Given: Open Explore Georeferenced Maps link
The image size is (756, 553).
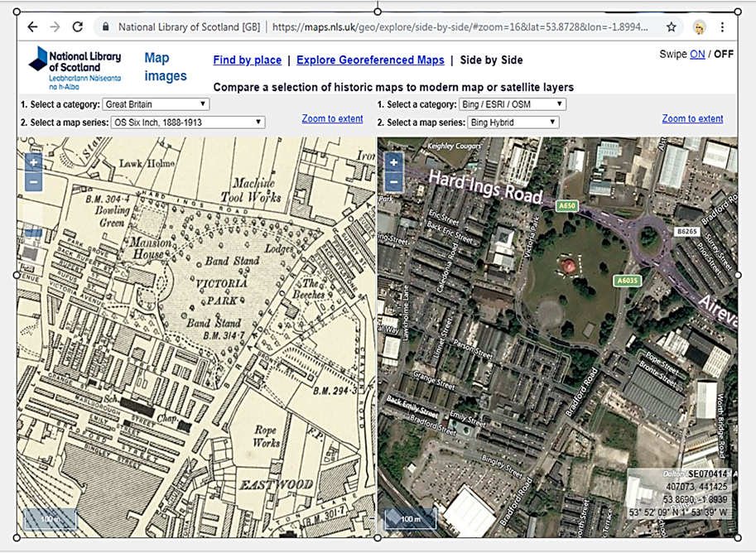Looking at the screenshot, I should point(370,60).
